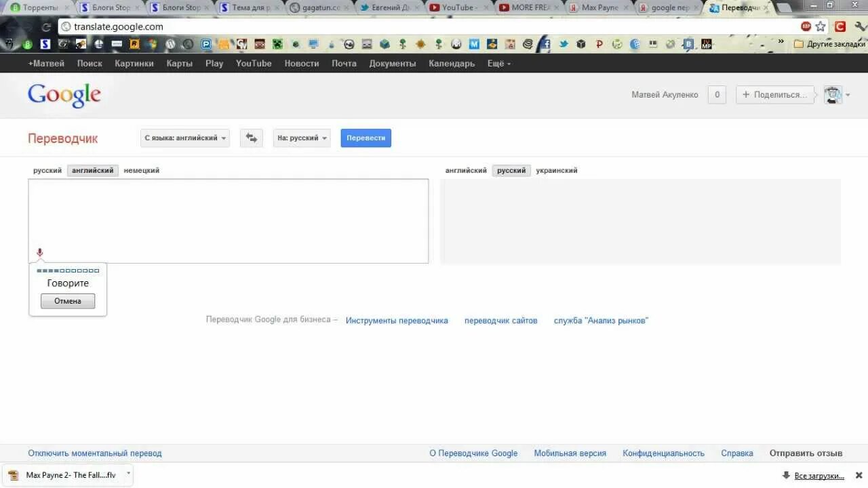Open the user avatar account menu
The height and width of the screenshot is (488, 868).
click(x=837, y=95)
